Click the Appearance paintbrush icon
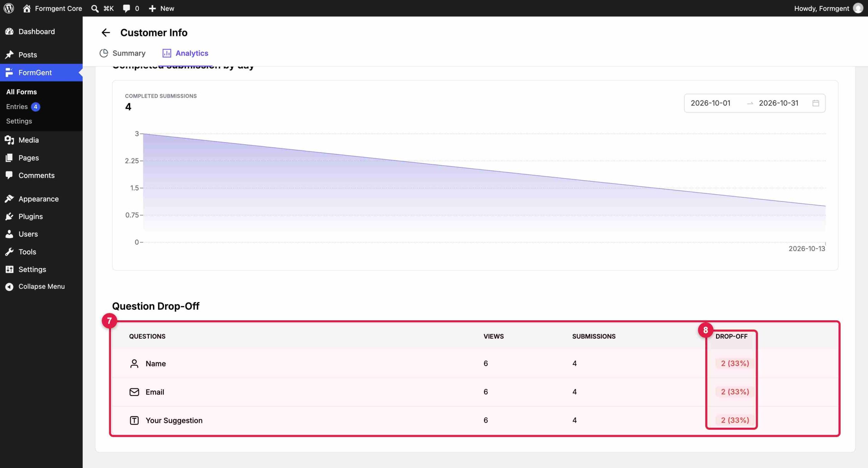The height and width of the screenshot is (468, 868). 9,199
